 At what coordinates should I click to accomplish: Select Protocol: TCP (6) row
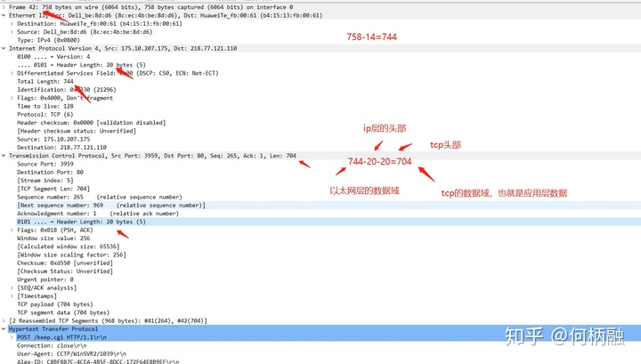tap(45, 115)
